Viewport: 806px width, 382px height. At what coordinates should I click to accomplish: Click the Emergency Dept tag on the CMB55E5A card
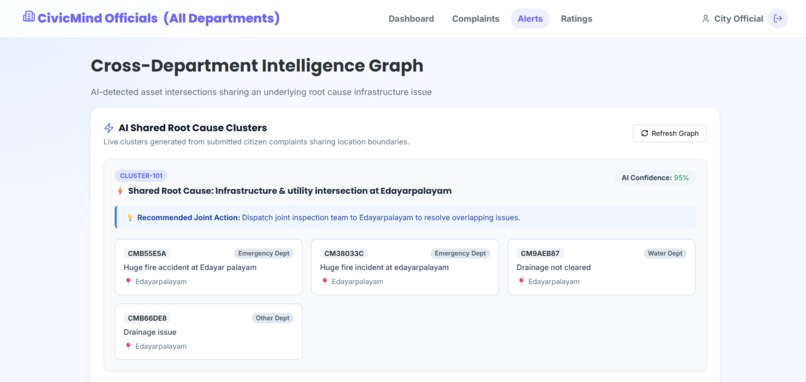(264, 253)
